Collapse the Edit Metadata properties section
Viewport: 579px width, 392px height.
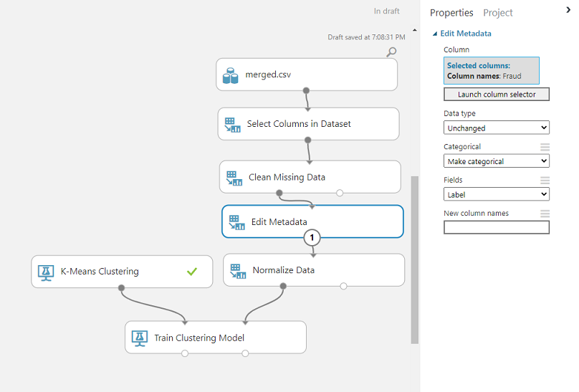click(435, 34)
